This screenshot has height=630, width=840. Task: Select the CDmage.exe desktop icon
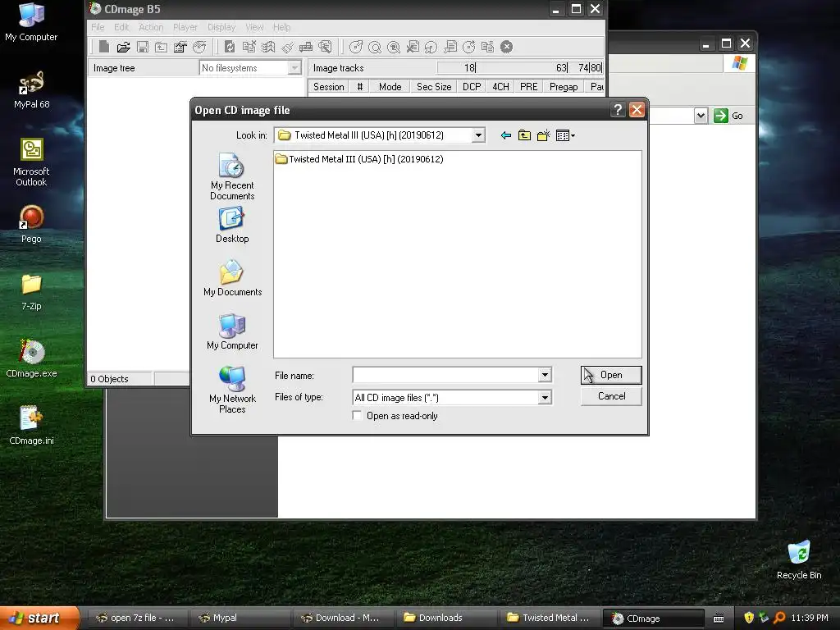click(32, 359)
